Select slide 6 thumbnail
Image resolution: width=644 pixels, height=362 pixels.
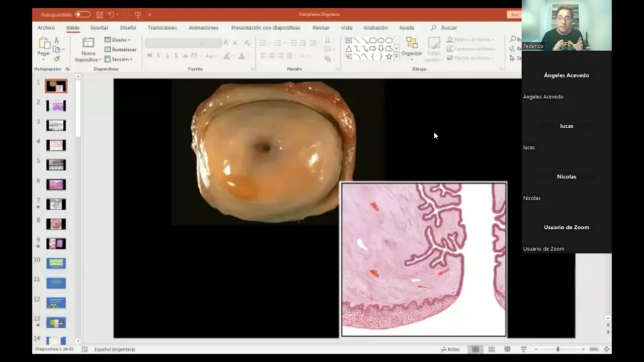click(x=56, y=185)
